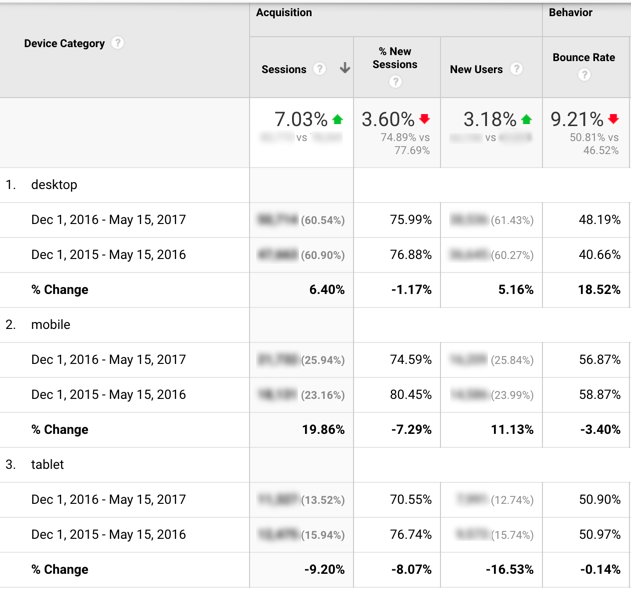
Task: Sort by Bounce Rate column header
Action: [584, 58]
